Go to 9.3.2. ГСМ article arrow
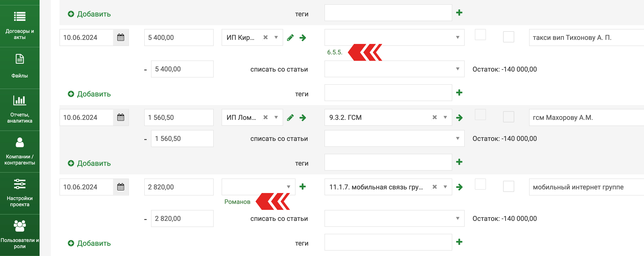Image resolution: width=644 pixels, height=256 pixels. [459, 118]
